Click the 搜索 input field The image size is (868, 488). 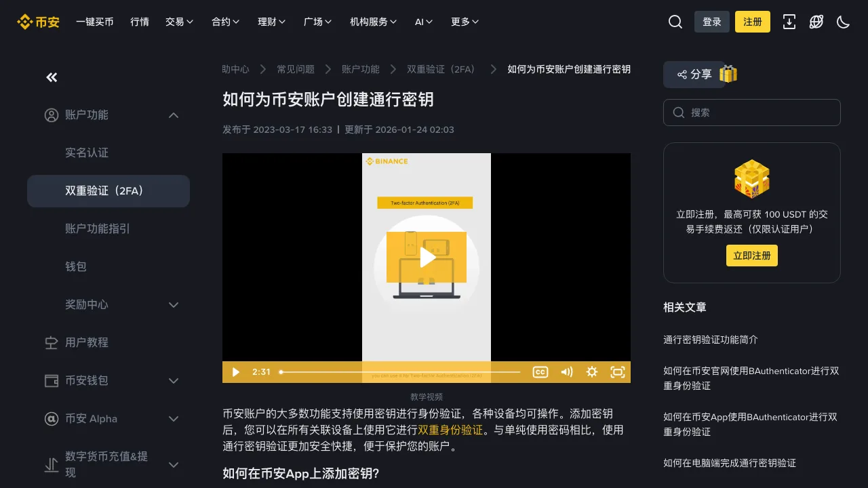[x=752, y=113]
